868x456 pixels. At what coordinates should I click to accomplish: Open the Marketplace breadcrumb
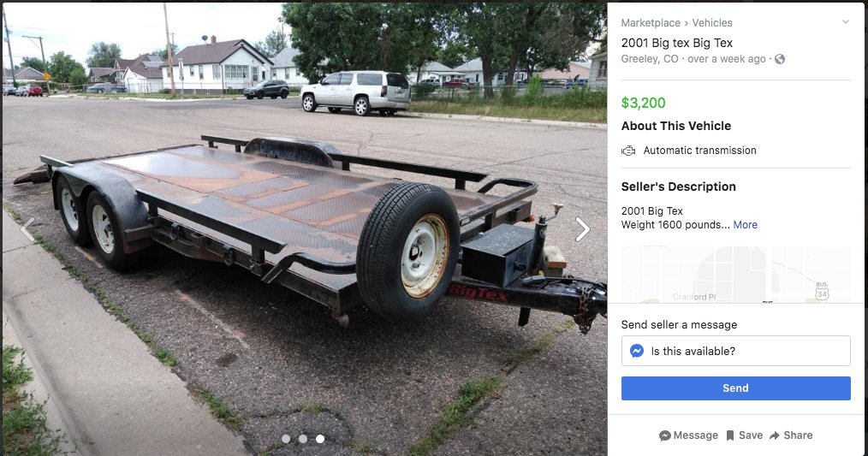(651, 23)
